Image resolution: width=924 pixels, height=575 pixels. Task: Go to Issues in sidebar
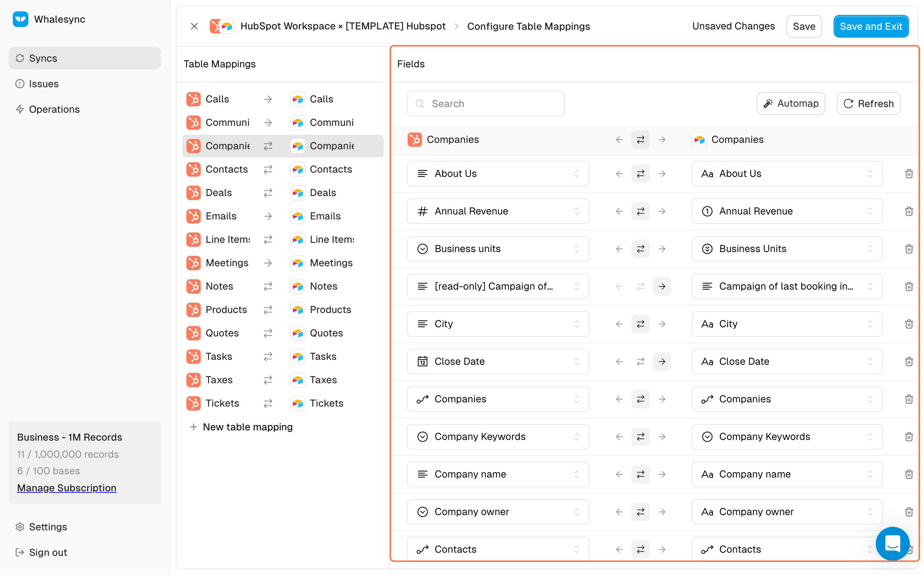point(44,84)
